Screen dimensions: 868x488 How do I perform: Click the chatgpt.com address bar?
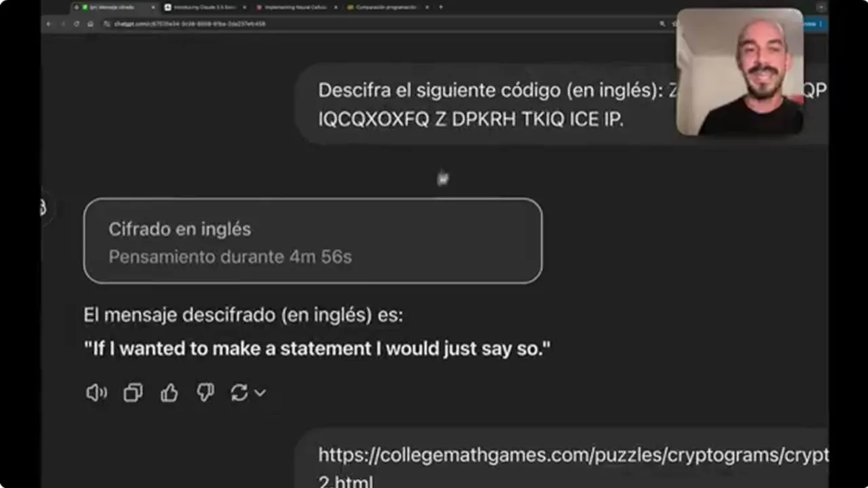(380, 24)
